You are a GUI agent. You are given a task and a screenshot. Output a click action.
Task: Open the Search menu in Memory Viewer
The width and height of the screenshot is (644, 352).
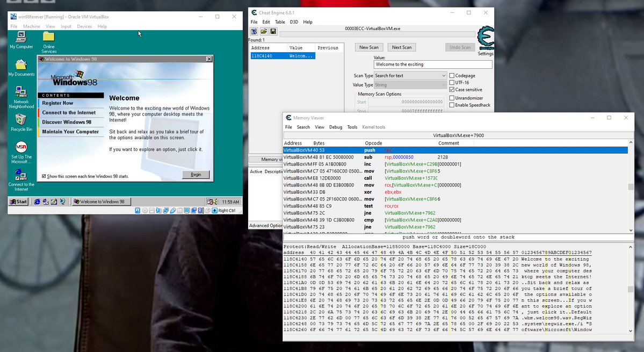pos(303,127)
